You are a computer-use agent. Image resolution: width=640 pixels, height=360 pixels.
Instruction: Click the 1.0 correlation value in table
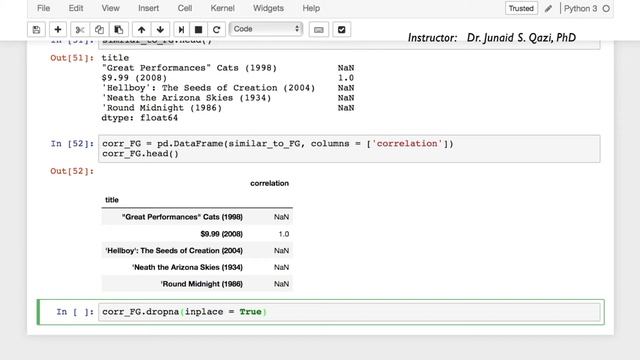click(284, 234)
